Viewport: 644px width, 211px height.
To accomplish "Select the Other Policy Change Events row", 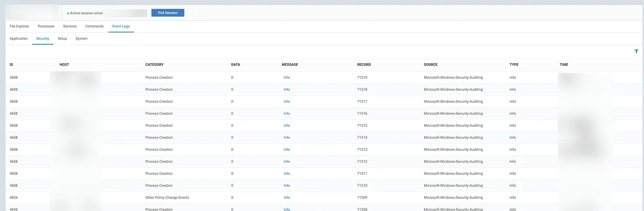I will 167,198.
